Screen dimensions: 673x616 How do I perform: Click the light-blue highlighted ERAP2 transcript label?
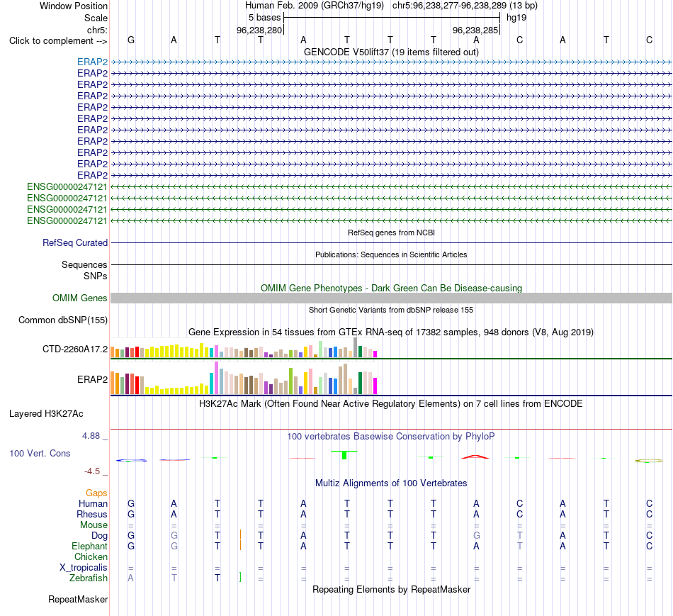click(x=92, y=62)
